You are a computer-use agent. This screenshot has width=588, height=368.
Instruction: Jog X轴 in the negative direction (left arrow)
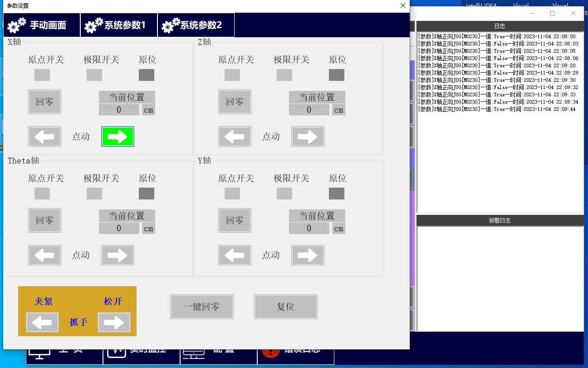[x=44, y=136]
